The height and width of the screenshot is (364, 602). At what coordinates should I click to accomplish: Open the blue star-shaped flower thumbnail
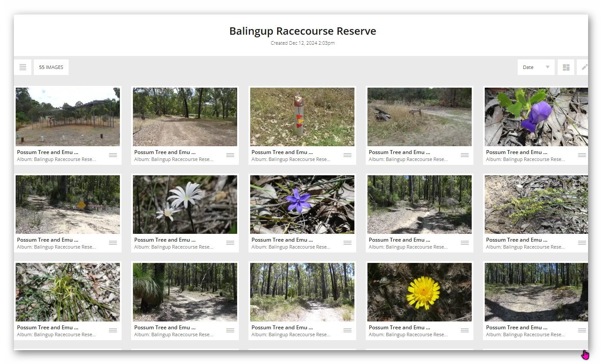point(302,204)
